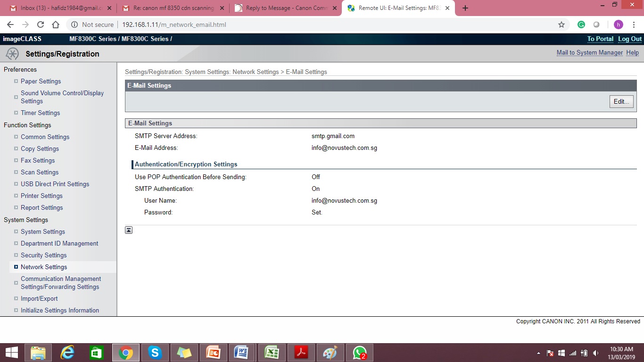Open Department ID Management
The width and height of the screenshot is (644, 362).
[x=59, y=243]
